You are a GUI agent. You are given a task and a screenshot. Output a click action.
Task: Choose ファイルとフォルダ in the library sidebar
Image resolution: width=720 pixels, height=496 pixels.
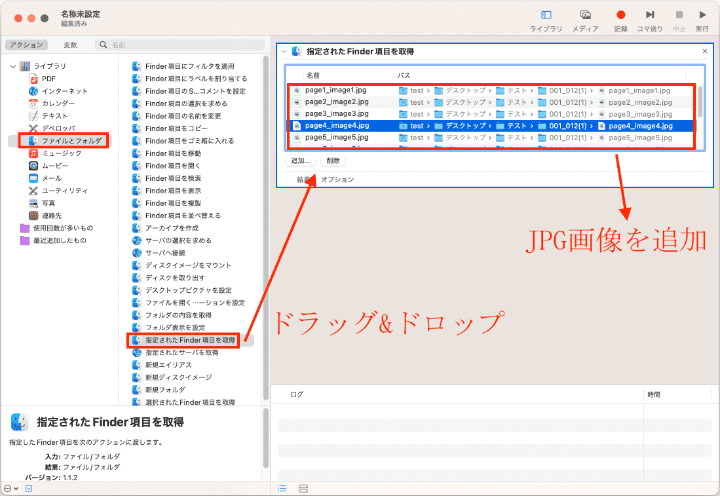pyautogui.click(x=68, y=141)
